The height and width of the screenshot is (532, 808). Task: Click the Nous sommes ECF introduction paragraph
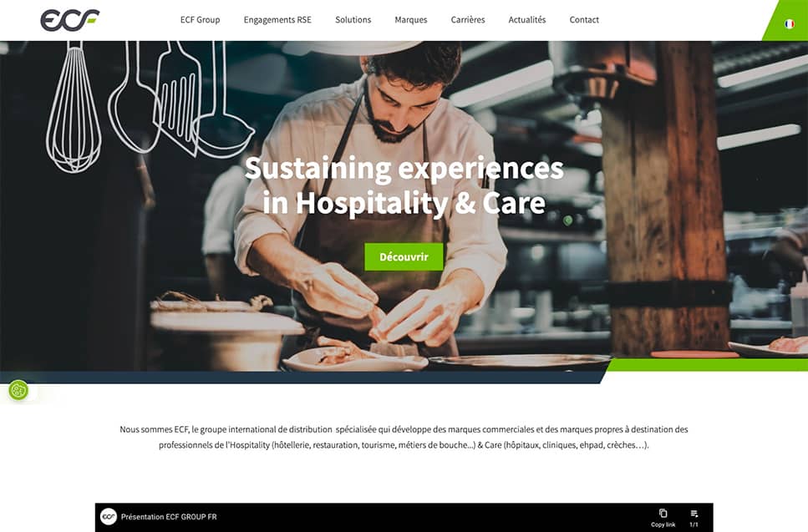pyautogui.click(x=404, y=437)
